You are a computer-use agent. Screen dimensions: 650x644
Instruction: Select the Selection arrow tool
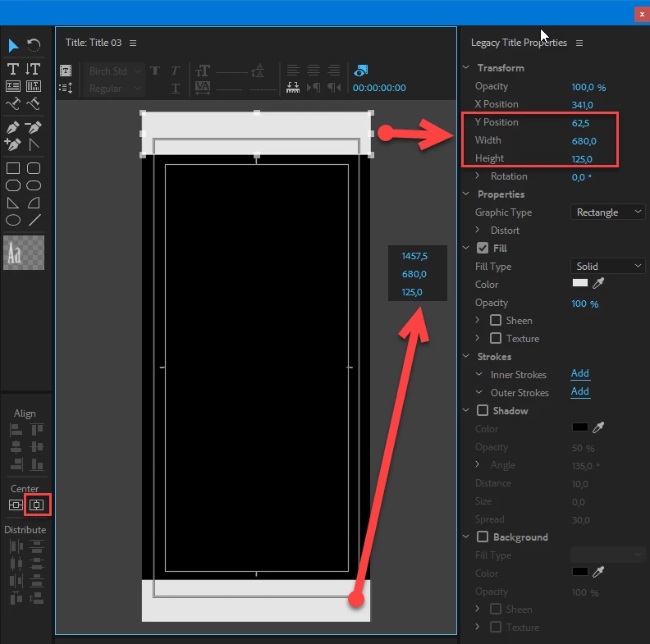(x=13, y=45)
